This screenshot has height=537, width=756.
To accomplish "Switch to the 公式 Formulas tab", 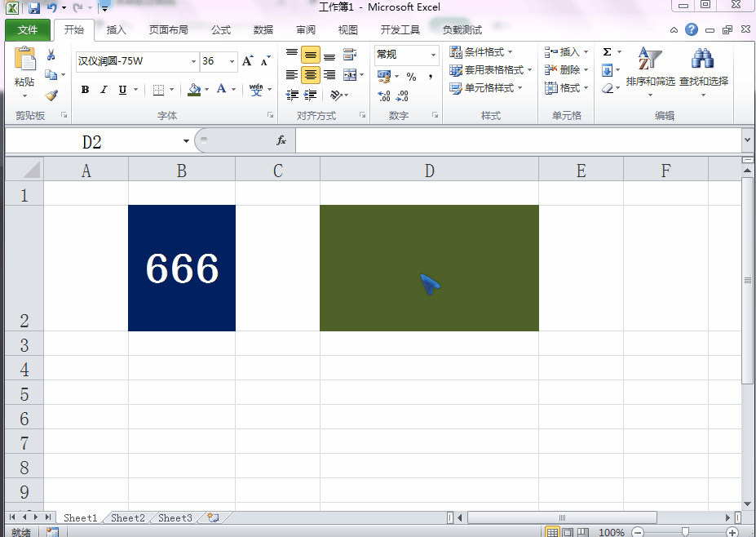I will tap(221, 30).
